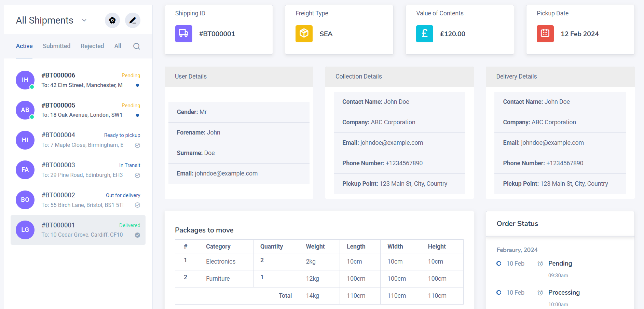Click the purple truck Shipping ID icon
Image resolution: width=644 pixels, height=309 pixels.
[x=183, y=34]
